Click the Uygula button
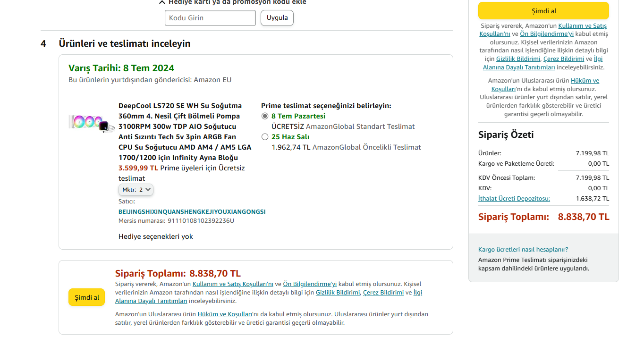This screenshot has width=644, height=337. [277, 18]
